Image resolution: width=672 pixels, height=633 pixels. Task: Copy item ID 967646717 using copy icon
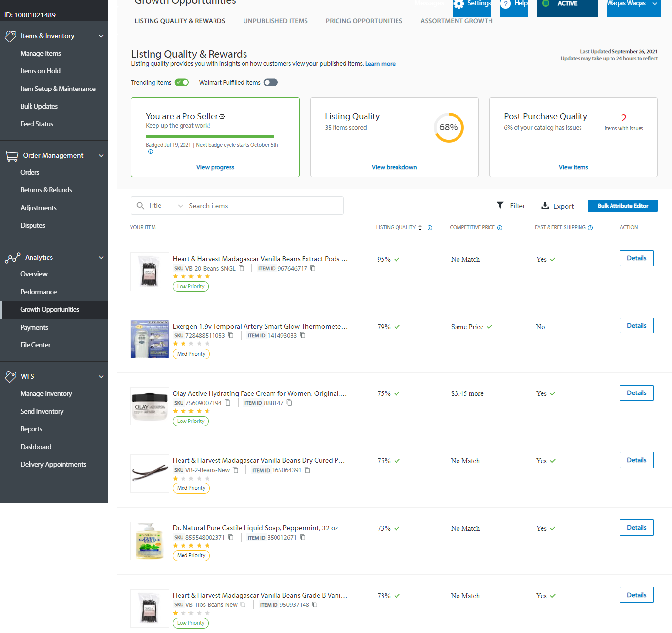click(x=313, y=269)
